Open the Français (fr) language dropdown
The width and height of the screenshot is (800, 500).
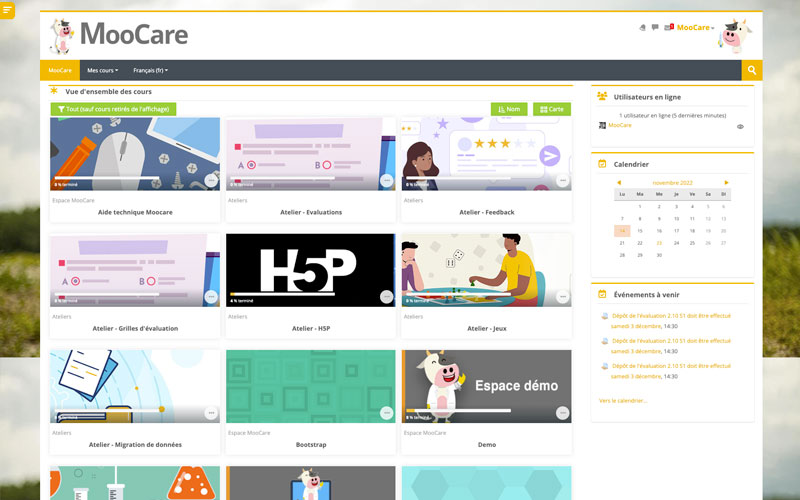pos(151,70)
